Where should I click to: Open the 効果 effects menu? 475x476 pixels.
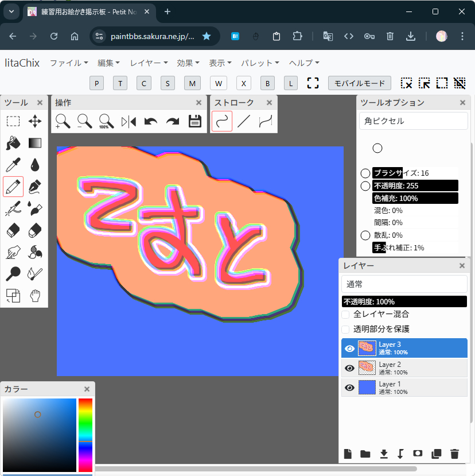[188, 63]
